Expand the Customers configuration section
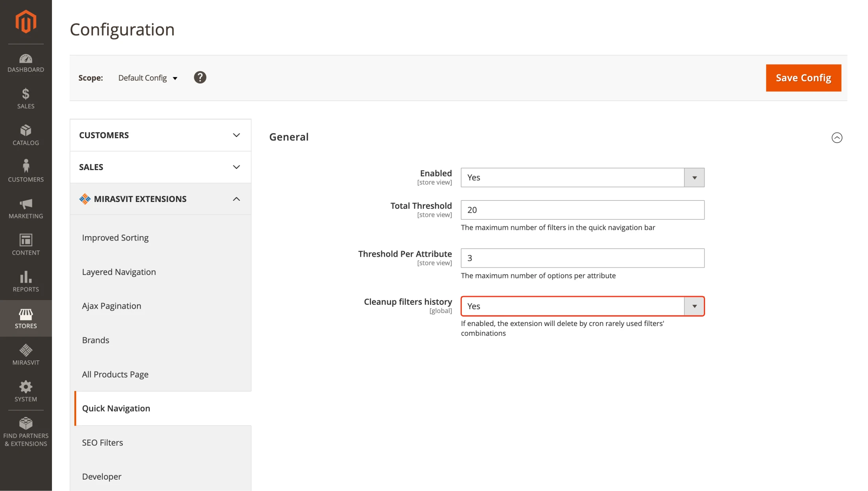The image size is (868, 491). tap(160, 135)
